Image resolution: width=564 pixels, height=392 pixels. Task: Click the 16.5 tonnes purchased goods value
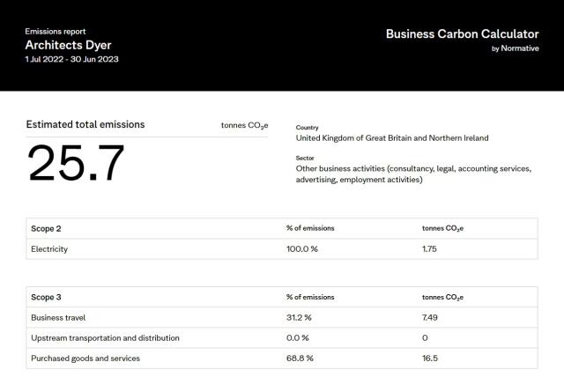pyautogui.click(x=430, y=359)
